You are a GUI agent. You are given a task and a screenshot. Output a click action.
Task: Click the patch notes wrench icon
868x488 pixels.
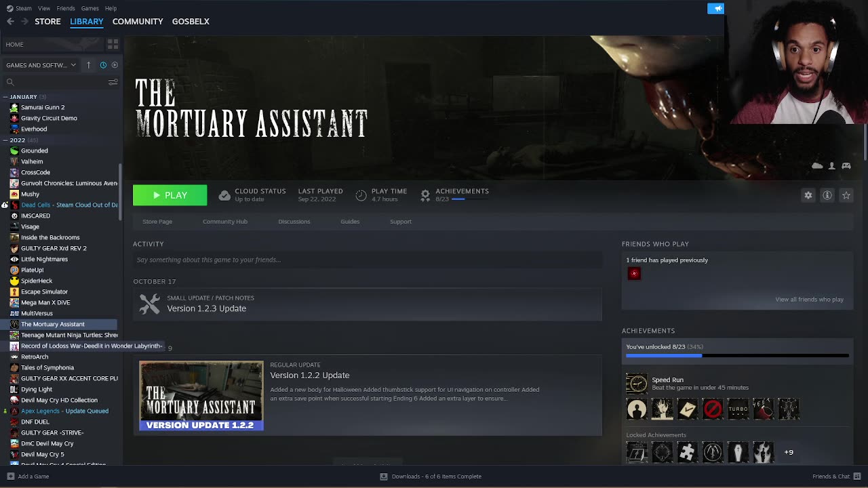[x=150, y=304]
